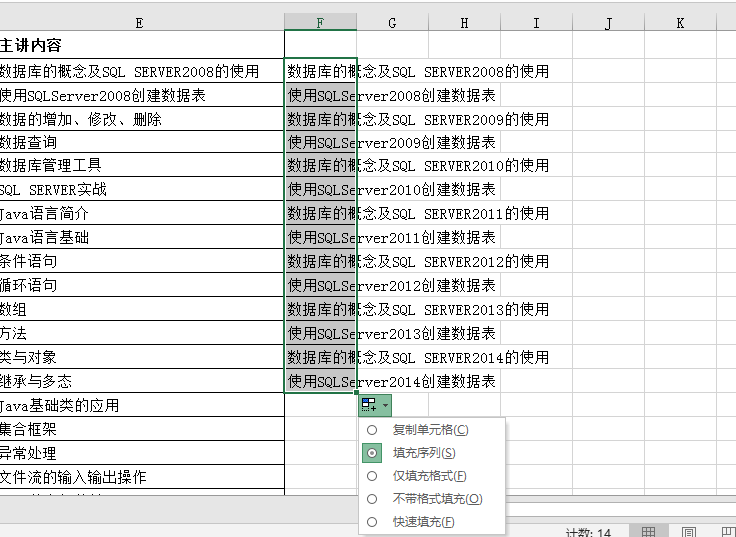Image resolution: width=736 pixels, height=537 pixels.
Task: Switch to Page Layout view icon
Action: click(x=689, y=532)
